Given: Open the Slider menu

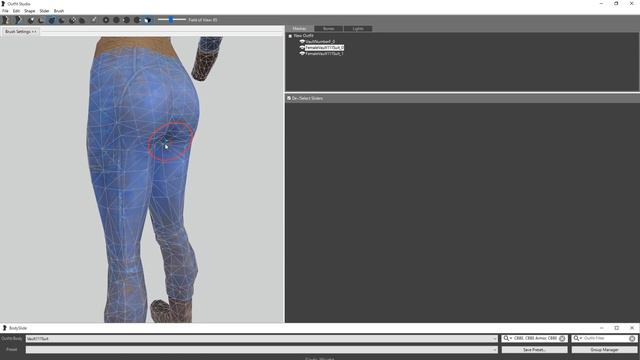Looking at the screenshot, I should tap(44, 11).
